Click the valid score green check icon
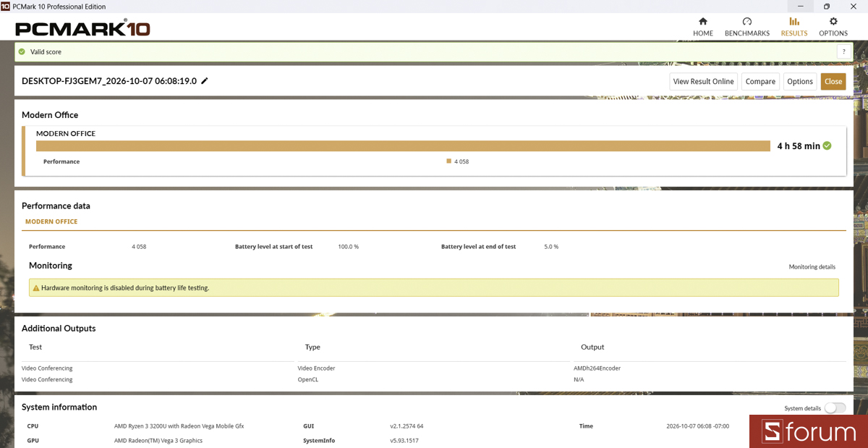The image size is (868, 448). click(22, 52)
